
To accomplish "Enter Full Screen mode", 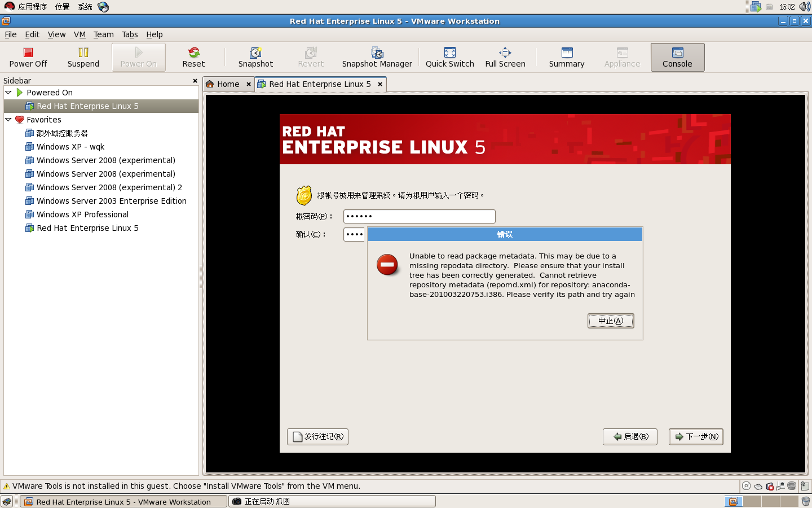I will point(505,57).
